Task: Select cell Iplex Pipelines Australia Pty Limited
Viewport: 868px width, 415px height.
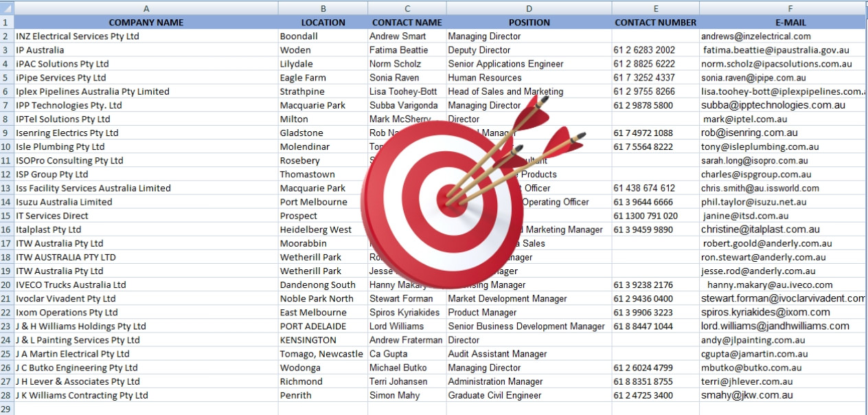Action: [146, 91]
